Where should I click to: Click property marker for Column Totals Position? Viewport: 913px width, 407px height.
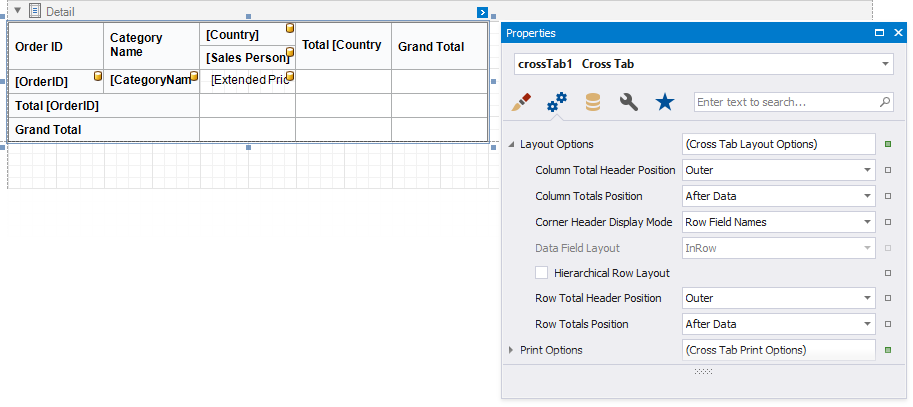tap(887, 196)
